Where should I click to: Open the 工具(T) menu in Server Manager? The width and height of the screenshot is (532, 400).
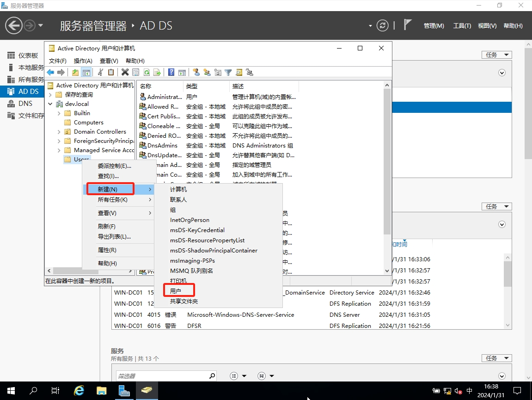462,26
